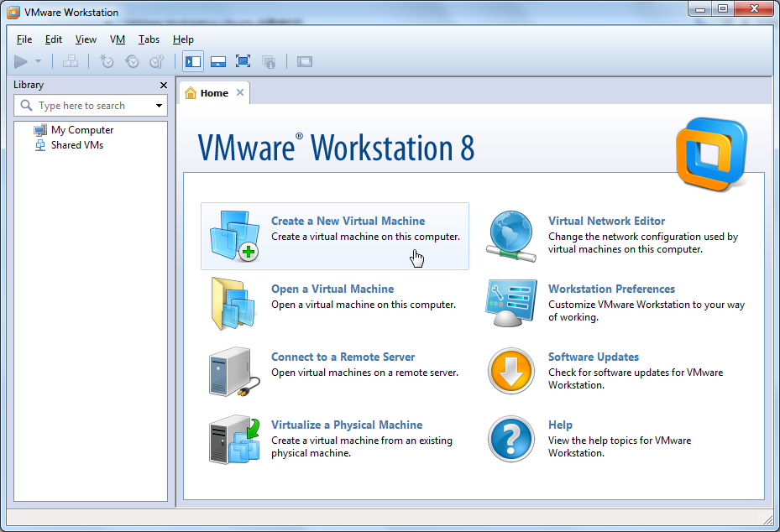This screenshot has width=780, height=532.
Task: Click the Workstation Preferences link
Action: click(x=611, y=289)
